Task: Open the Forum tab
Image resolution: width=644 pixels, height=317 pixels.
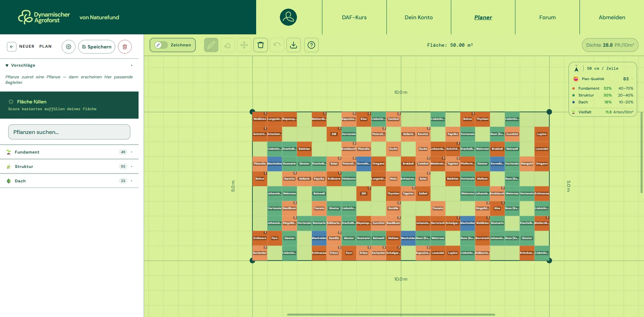Action: tap(547, 17)
